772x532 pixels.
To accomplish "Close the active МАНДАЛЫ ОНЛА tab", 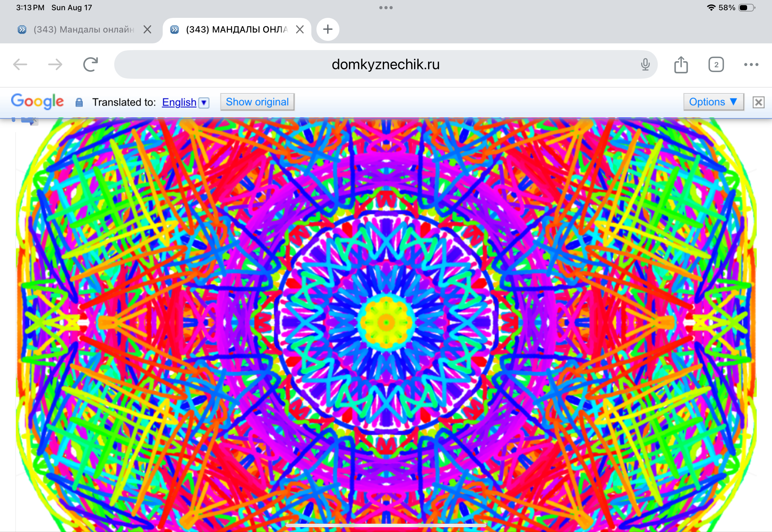I will click(x=300, y=29).
